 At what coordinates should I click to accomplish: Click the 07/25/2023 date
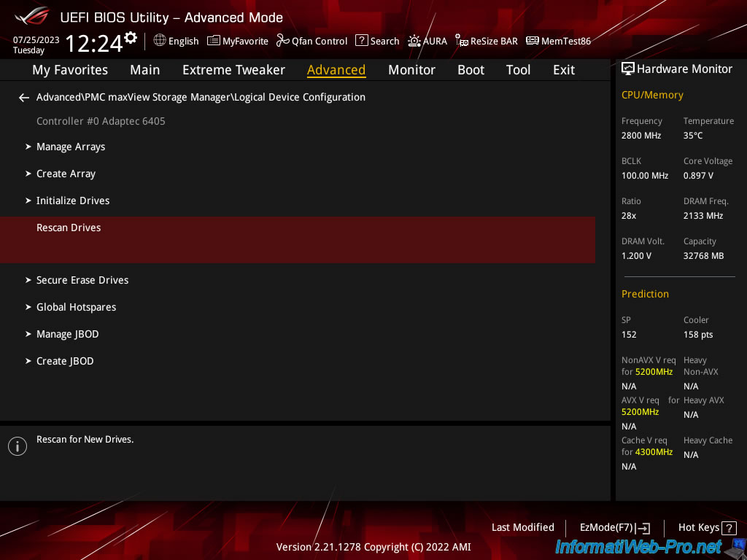(36, 40)
